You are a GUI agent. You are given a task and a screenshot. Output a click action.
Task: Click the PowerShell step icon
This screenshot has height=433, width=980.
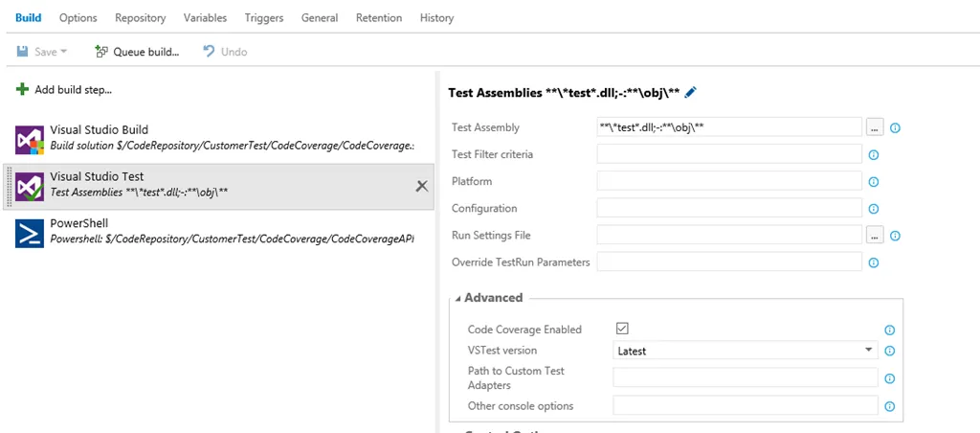tap(30, 233)
